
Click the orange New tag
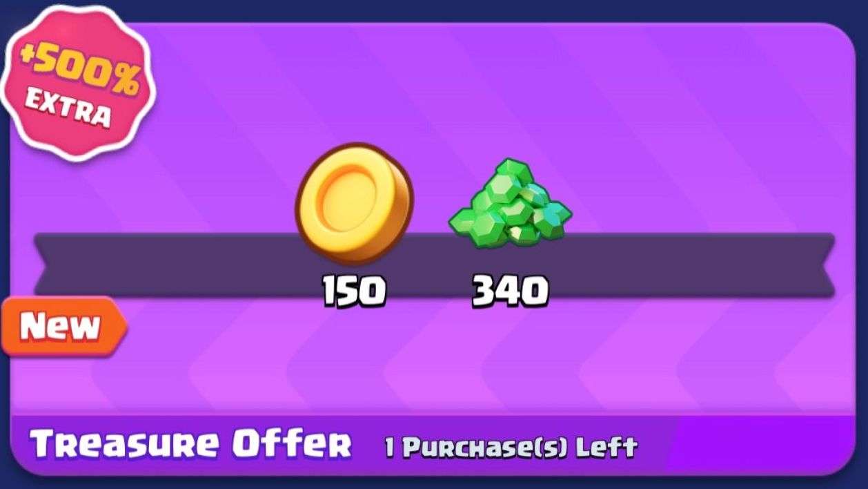(x=63, y=326)
